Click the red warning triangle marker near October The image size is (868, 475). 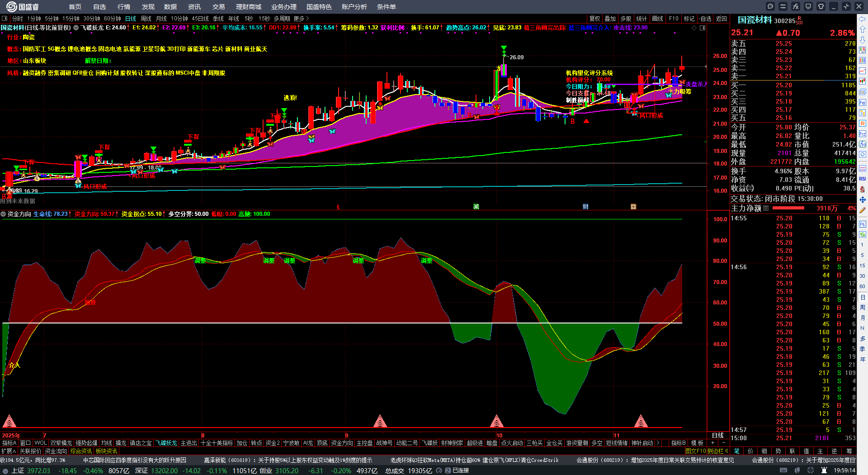point(496,421)
